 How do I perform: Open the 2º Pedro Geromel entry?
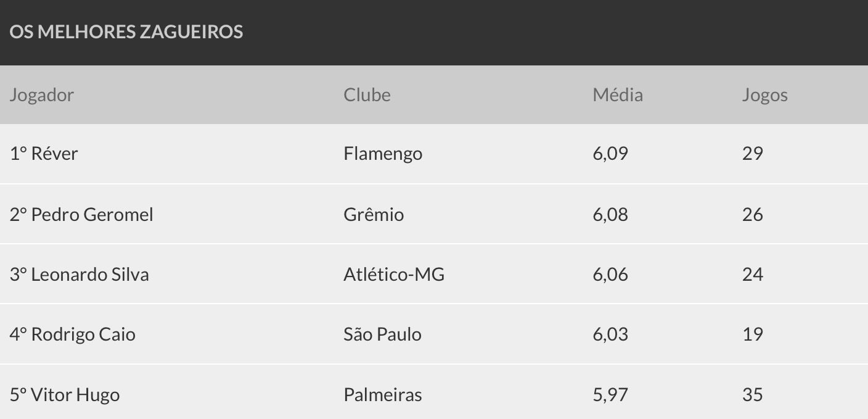[x=81, y=214]
